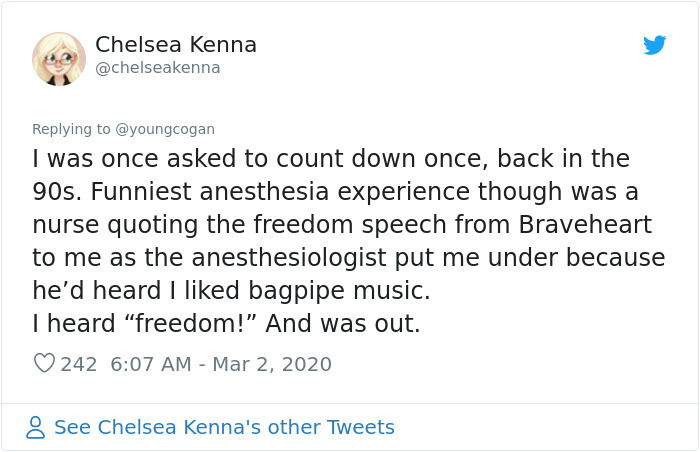The image size is (700, 452).
Task: Open Chelsea Kenna's cartoon avatar picture
Action: click(x=59, y=58)
